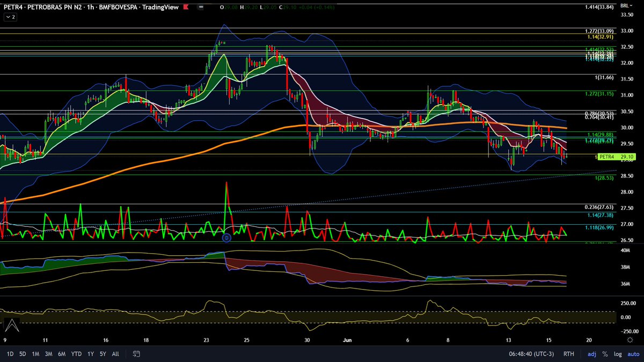644x362 pixels.
Task: Click 36M on the volume pane axis
Action: [x=626, y=284]
